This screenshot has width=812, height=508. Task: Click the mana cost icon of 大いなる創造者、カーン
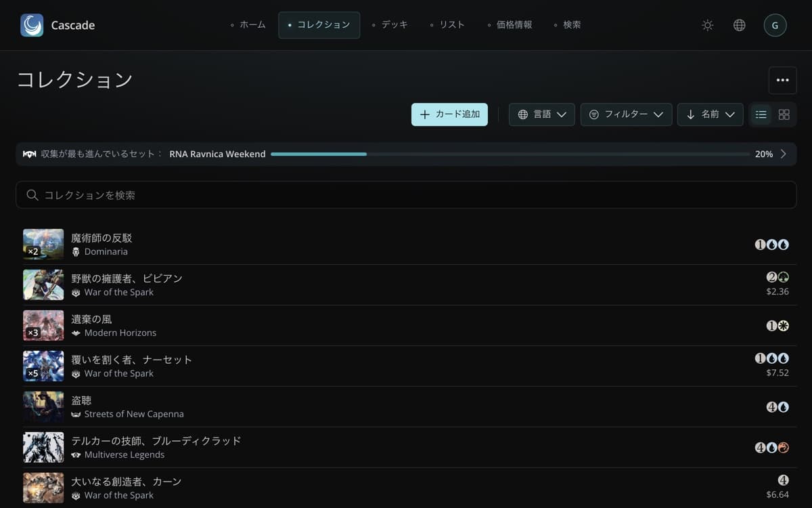[784, 480]
